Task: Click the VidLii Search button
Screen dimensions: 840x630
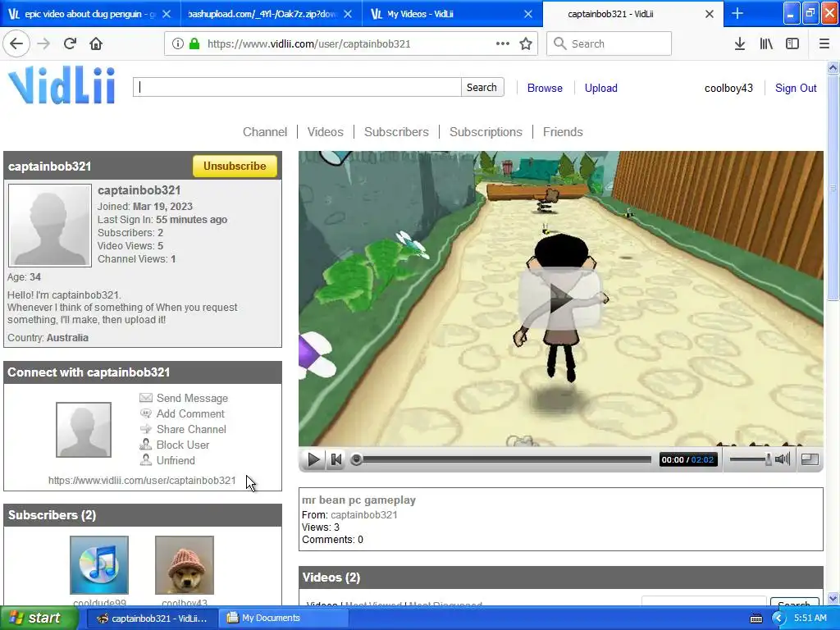Action: 482,87
